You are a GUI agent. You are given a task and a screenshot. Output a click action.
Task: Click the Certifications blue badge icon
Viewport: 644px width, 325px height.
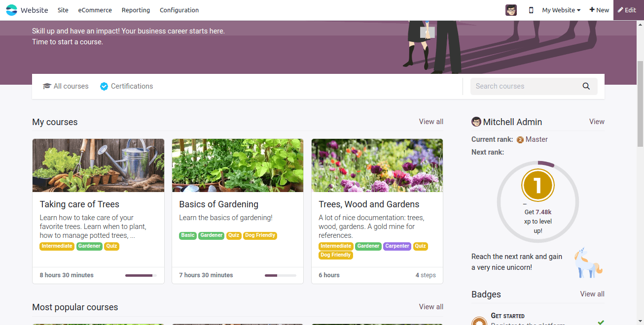click(x=104, y=86)
